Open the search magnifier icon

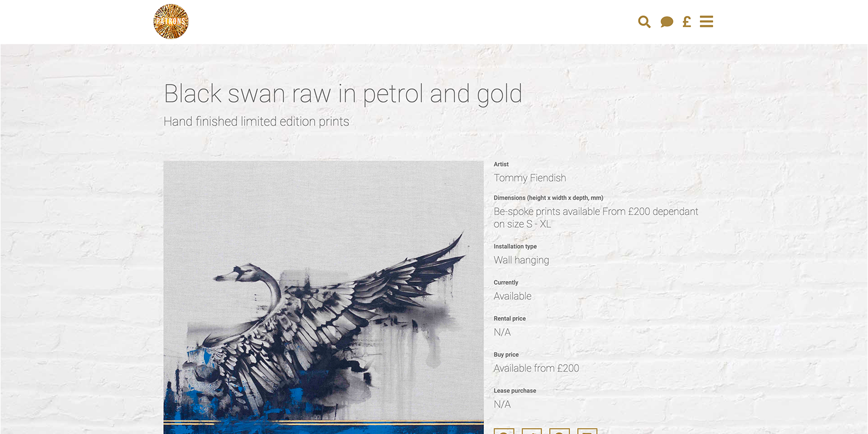(x=644, y=22)
